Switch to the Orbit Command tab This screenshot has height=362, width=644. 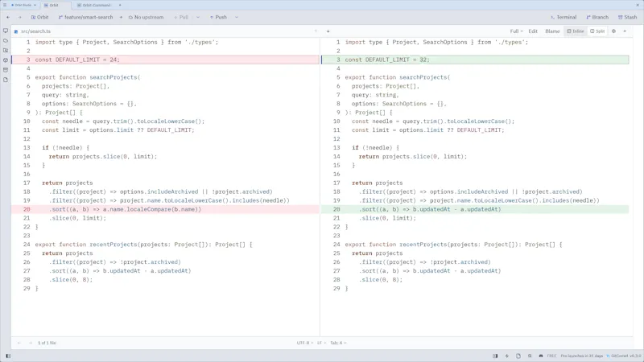(x=94, y=6)
